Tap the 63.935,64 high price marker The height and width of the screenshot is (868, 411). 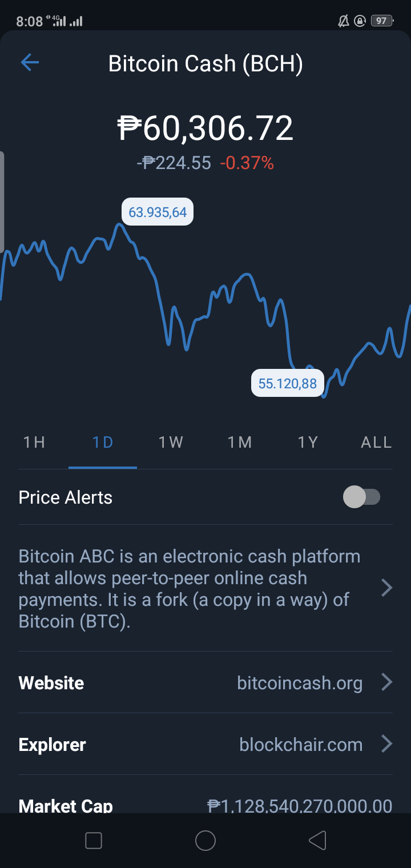coord(158,212)
